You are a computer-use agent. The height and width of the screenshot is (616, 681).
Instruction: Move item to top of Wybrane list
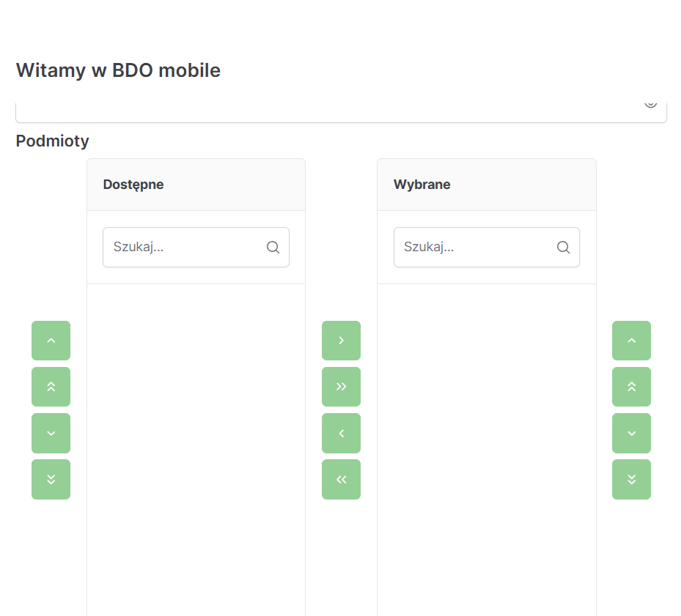pos(631,387)
